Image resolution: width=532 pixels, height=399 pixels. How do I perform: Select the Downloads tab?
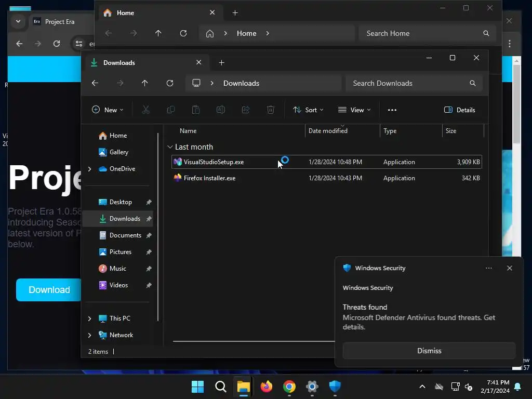146,63
